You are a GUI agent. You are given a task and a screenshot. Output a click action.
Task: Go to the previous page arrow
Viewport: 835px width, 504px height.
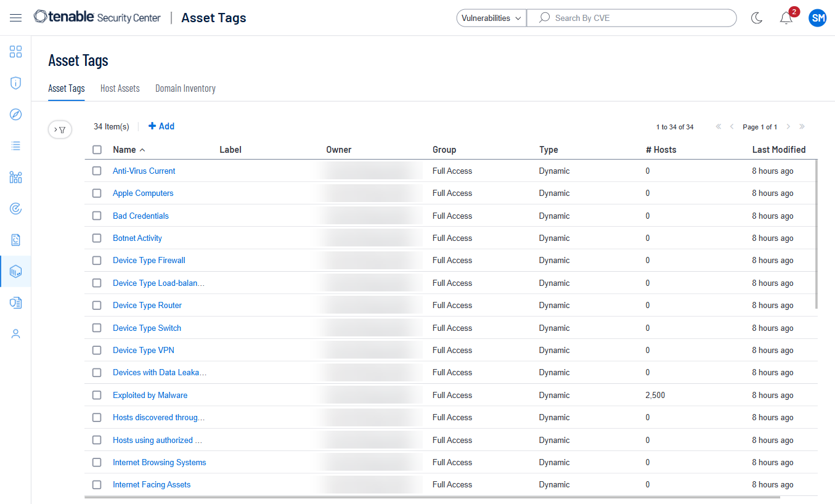click(x=731, y=127)
